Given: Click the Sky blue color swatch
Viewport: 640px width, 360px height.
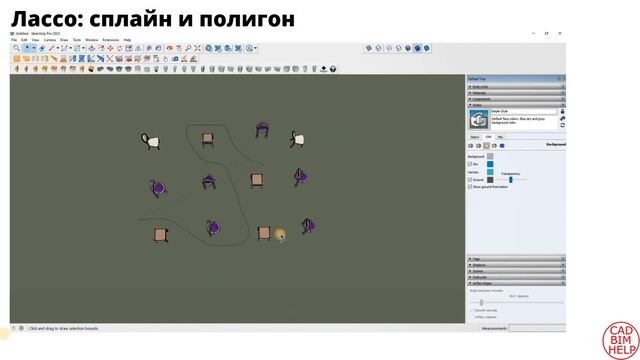Looking at the screenshot, I should pyautogui.click(x=490, y=164).
